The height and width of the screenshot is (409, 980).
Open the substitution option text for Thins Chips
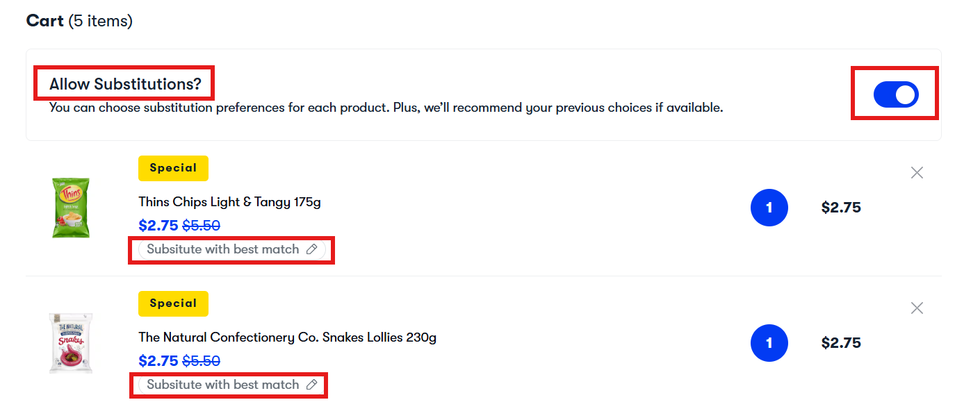222,249
